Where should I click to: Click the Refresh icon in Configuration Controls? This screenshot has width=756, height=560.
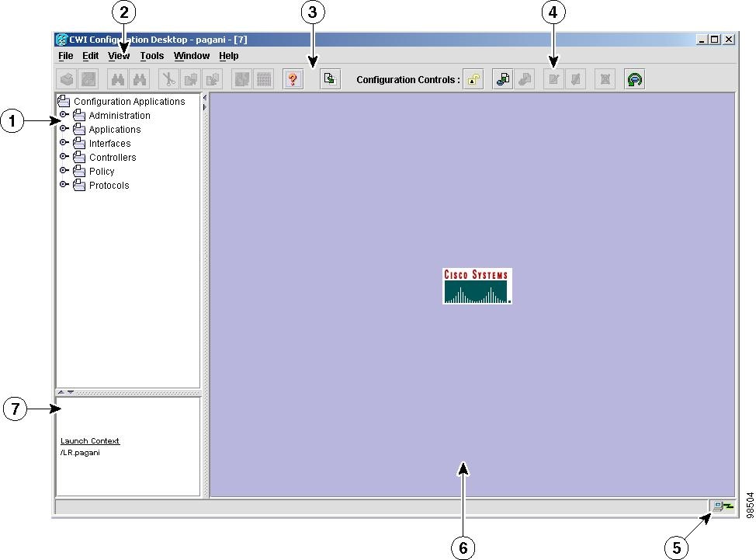[x=634, y=78]
